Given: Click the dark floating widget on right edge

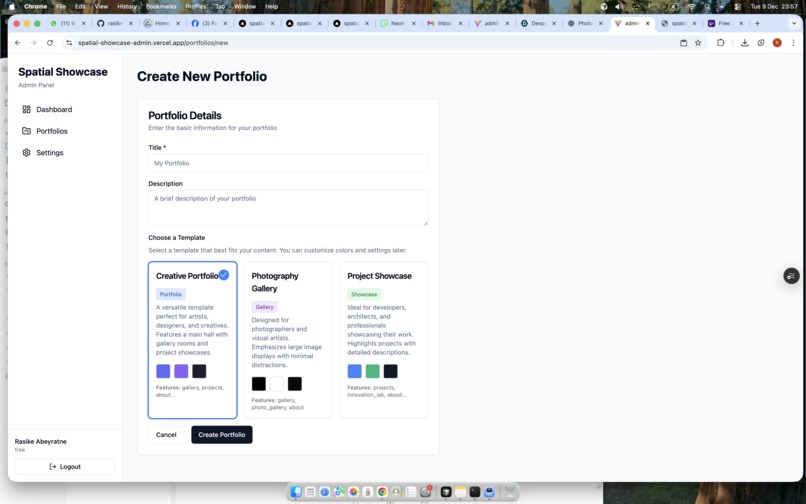Looking at the screenshot, I should point(791,276).
